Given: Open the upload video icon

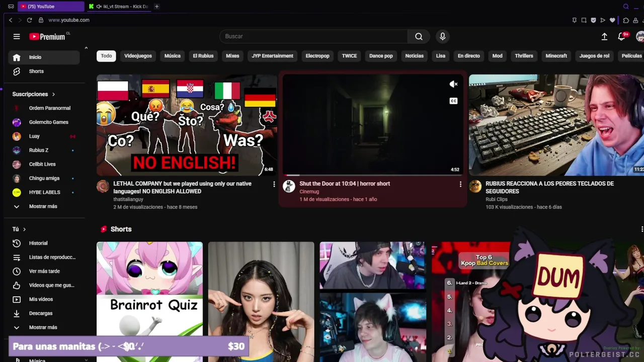Looking at the screenshot, I should 604,36.
